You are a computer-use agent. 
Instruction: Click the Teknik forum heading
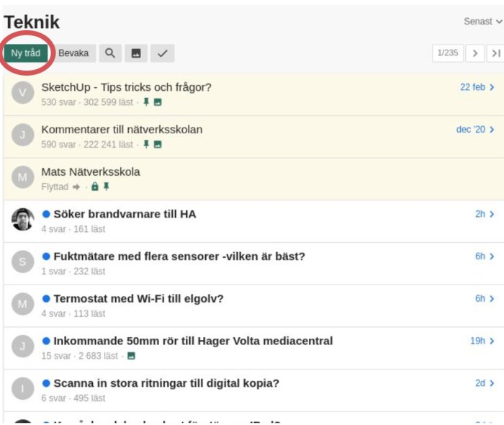tap(32, 22)
